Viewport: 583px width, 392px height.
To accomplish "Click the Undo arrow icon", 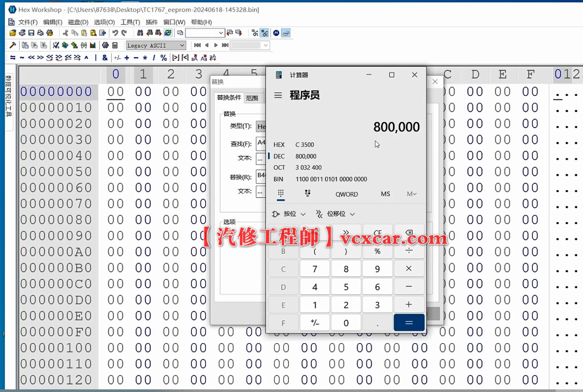I will point(115,33).
